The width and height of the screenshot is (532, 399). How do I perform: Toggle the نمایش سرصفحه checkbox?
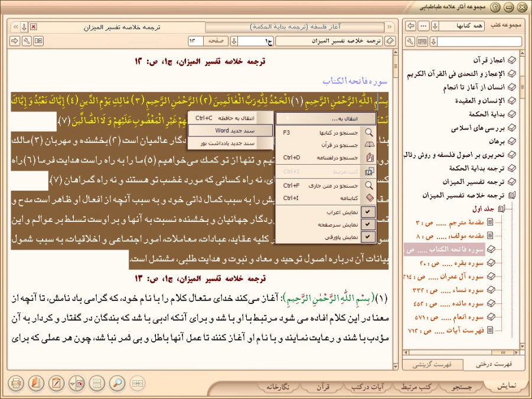(368, 225)
